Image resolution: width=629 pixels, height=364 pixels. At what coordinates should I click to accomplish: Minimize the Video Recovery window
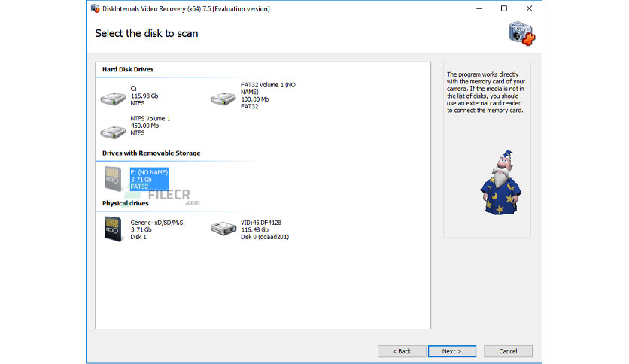tap(479, 8)
